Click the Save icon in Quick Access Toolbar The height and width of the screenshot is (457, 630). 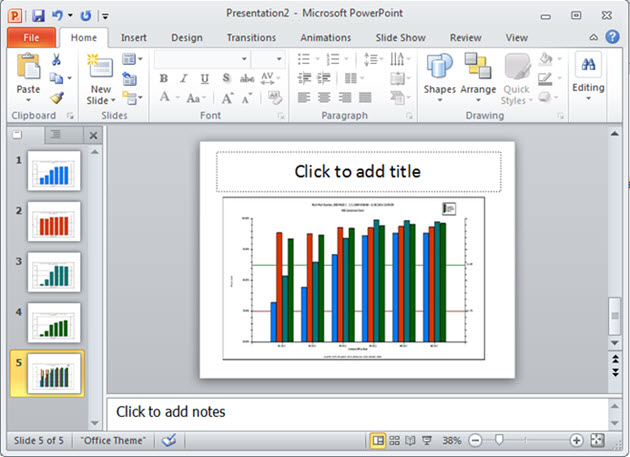click(x=38, y=16)
